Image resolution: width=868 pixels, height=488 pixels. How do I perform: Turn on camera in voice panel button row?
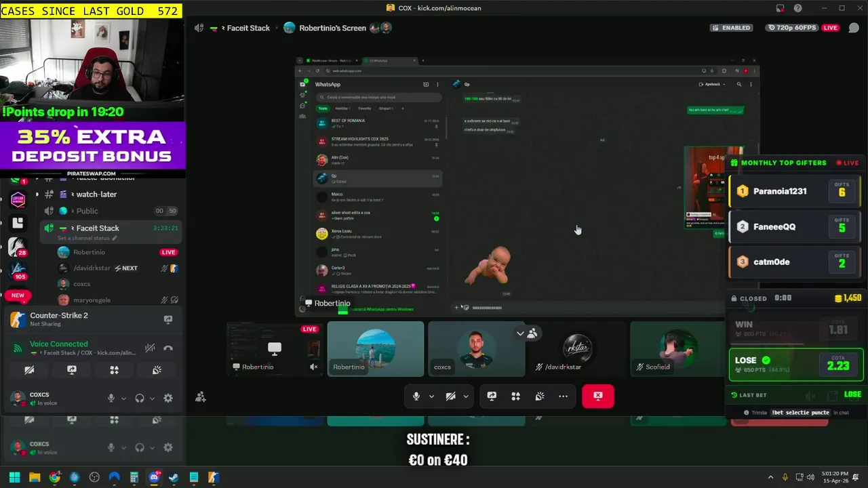[29, 370]
